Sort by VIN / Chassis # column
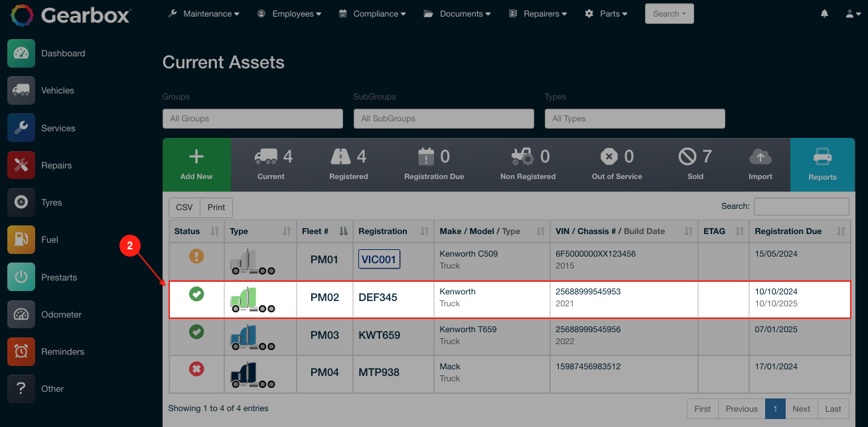 (624, 231)
